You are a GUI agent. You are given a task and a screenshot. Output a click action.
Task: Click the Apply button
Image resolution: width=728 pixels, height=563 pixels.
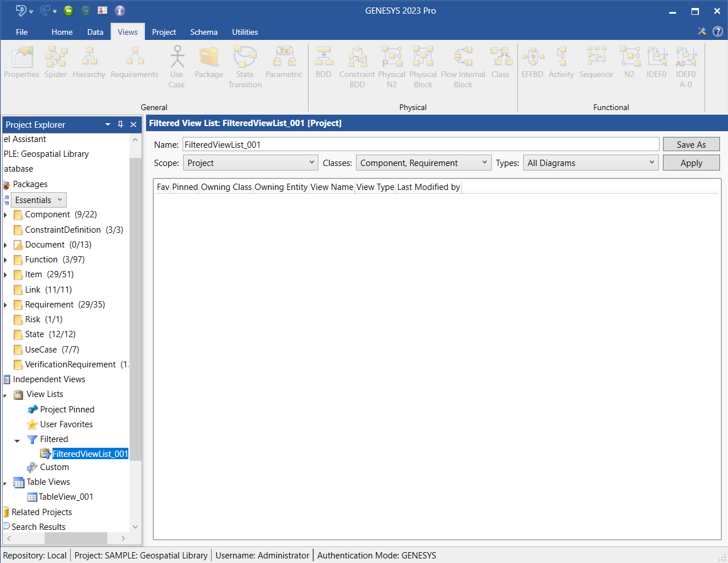(x=691, y=163)
